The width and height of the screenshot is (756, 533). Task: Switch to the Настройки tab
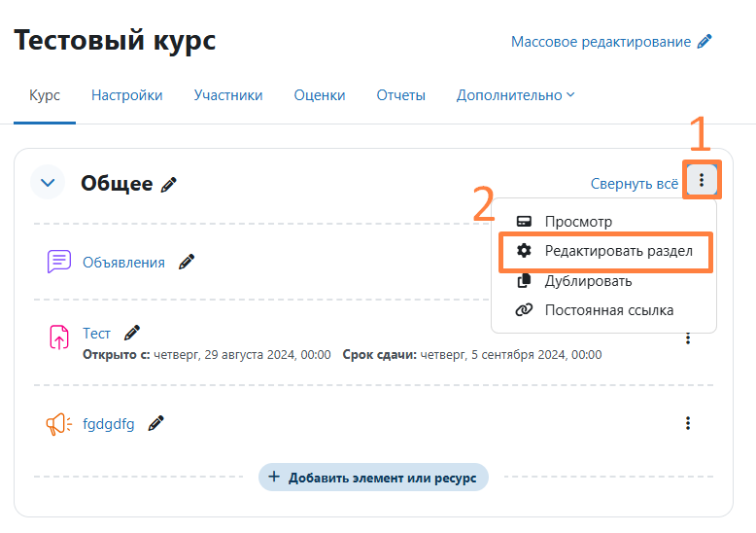coord(126,95)
